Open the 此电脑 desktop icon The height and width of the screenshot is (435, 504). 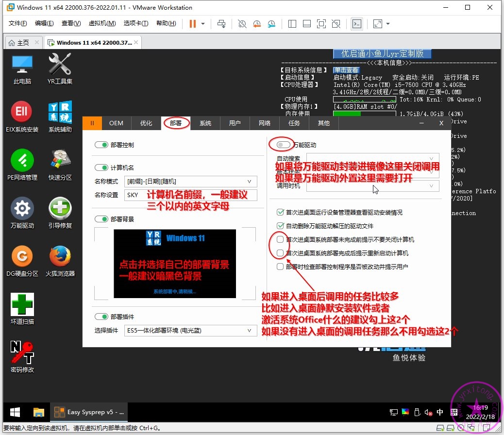point(22,69)
